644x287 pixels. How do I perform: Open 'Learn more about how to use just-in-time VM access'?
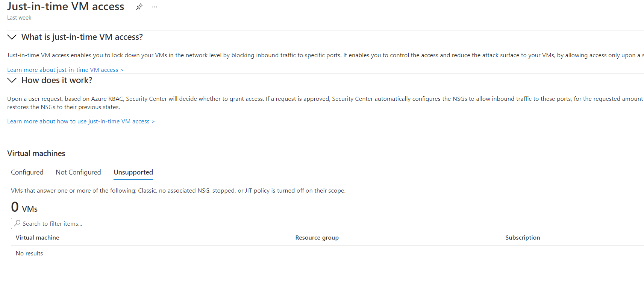click(81, 121)
